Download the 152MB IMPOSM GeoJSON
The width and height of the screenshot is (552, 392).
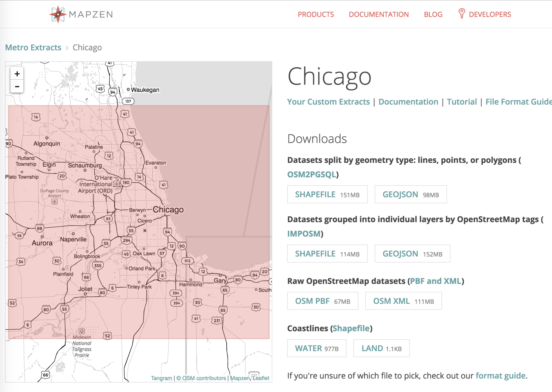(x=412, y=253)
